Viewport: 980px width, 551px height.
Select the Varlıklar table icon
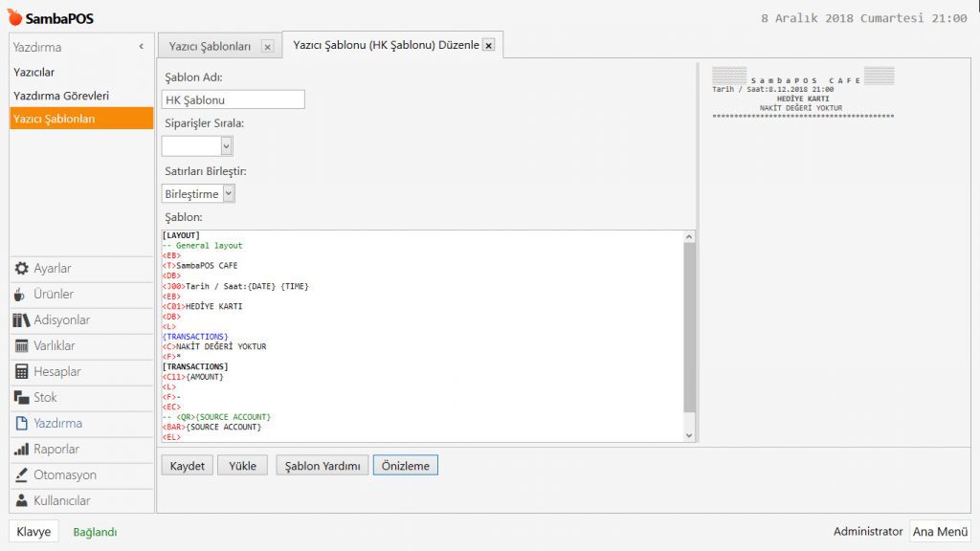tap(21, 346)
